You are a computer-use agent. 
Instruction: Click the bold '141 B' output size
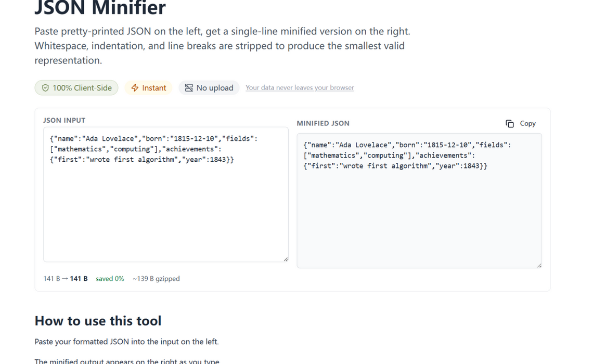(x=79, y=279)
